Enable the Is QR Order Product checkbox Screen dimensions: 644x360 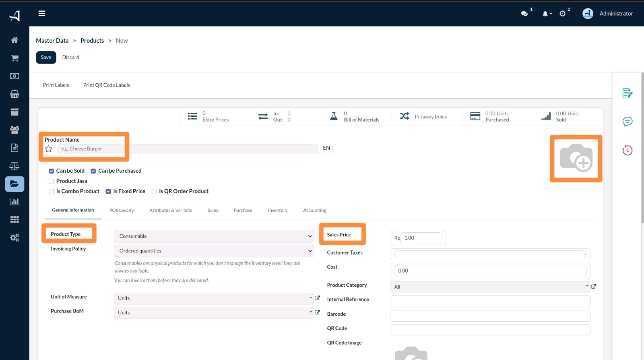click(x=154, y=192)
